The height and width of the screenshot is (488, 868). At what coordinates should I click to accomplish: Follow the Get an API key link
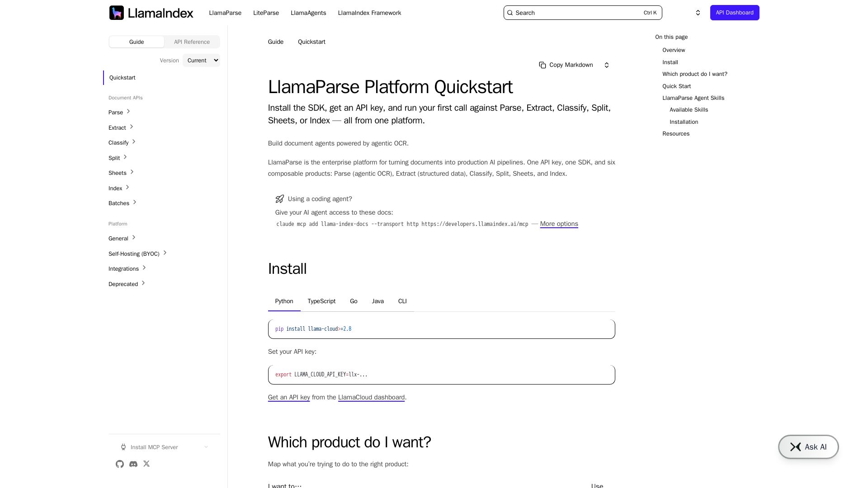click(289, 397)
